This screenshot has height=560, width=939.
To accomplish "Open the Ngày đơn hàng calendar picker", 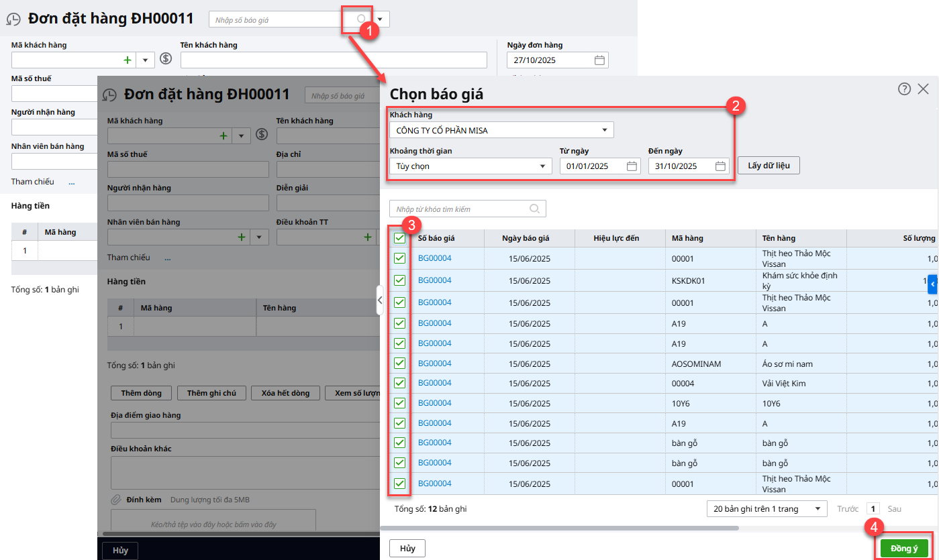I will (x=599, y=60).
